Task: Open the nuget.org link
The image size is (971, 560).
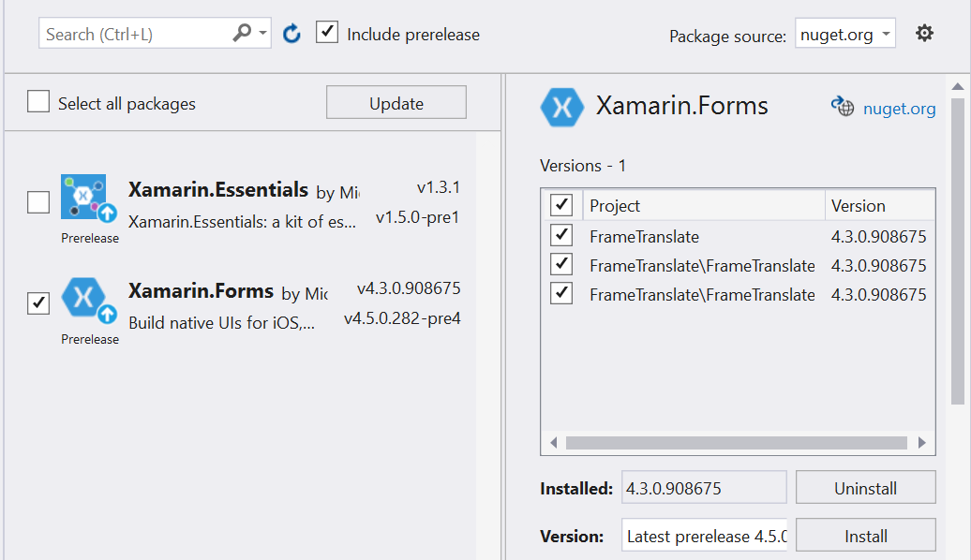Action: click(899, 109)
